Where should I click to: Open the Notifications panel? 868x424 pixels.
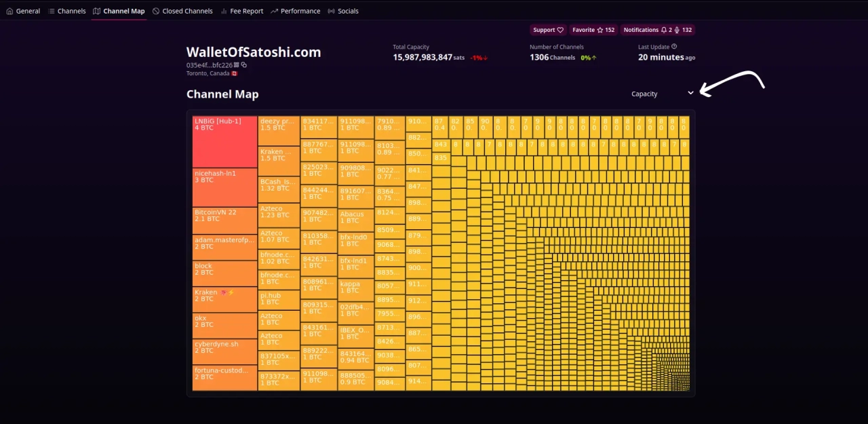[x=640, y=30]
